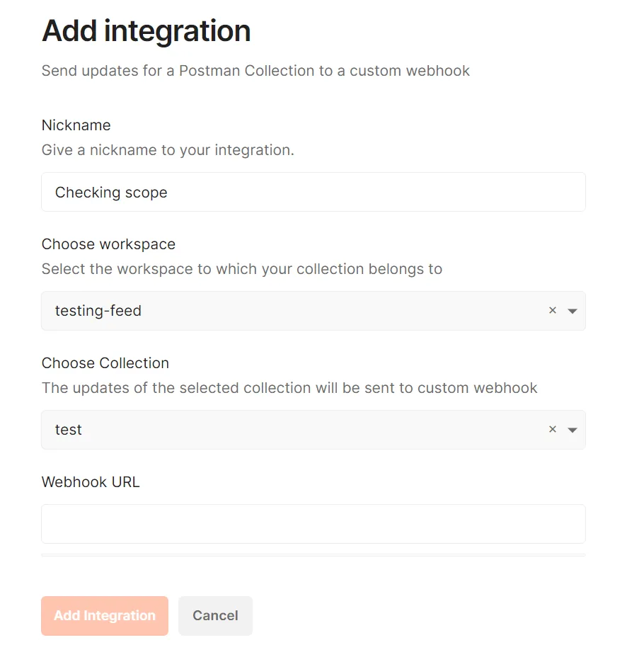Cancel adding the integration
The height and width of the screenshot is (657, 644).
click(x=215, y=616)
